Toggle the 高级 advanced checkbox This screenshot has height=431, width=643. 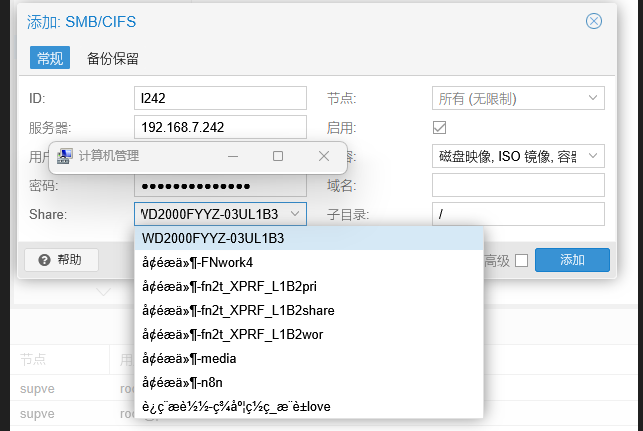pyautogui.click(x=521, y=260)
